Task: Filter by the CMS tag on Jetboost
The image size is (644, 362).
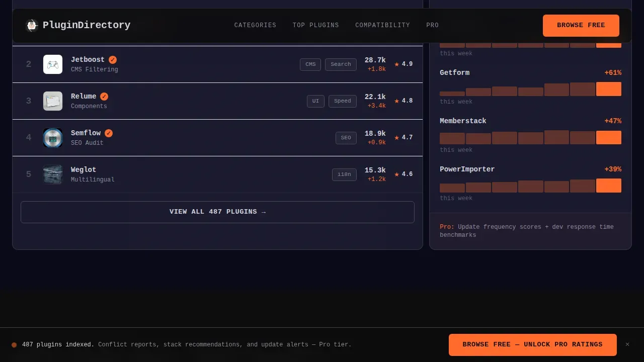Action: [310, 64]
